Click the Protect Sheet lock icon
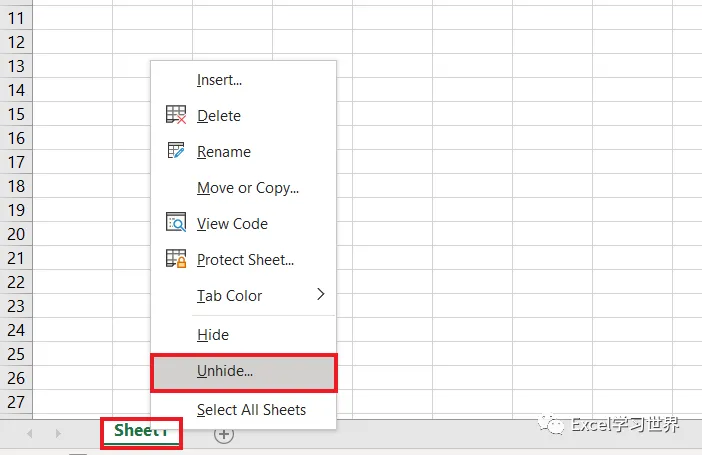 click(x=176, y=259)
